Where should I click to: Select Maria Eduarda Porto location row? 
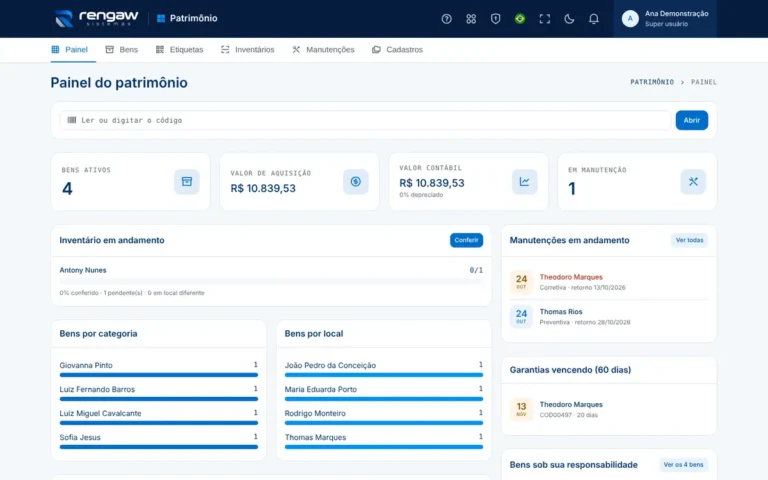(x=384, y=393)
